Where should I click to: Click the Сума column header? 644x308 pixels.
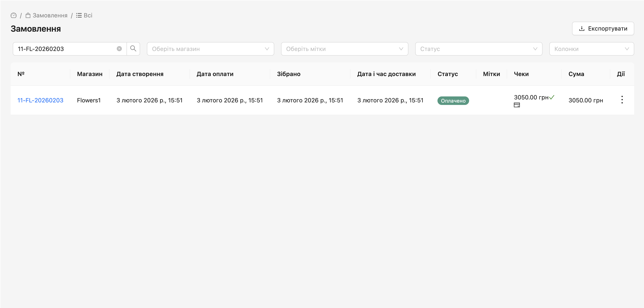576,74
